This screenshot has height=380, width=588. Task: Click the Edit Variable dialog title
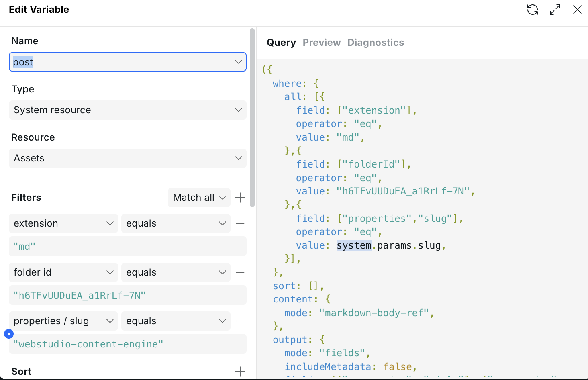pos(39,10)
